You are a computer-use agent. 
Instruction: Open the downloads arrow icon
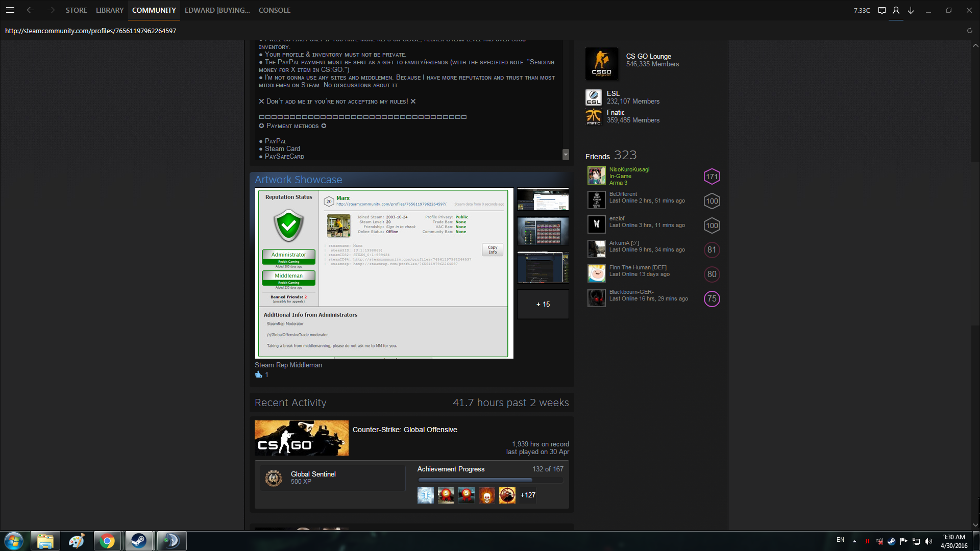[x=911, y=10]
